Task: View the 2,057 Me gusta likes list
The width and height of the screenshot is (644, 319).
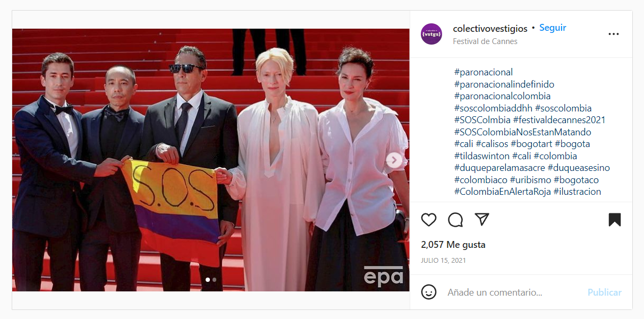Action: (453, 245)
